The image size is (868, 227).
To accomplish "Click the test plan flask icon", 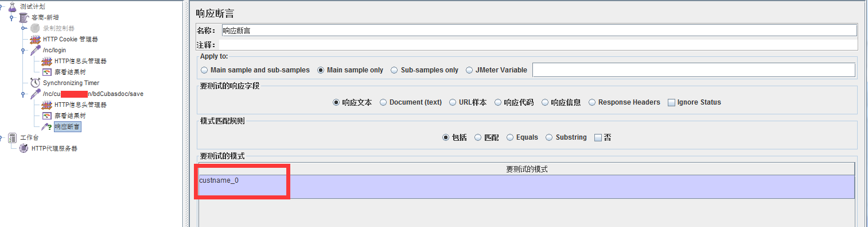I will coord(12,6).
